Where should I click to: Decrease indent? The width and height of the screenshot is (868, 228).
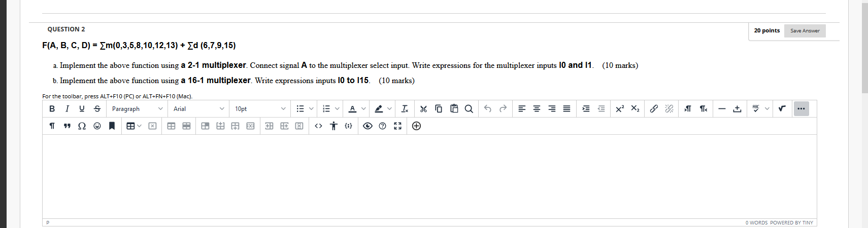(x=601, y=108)
